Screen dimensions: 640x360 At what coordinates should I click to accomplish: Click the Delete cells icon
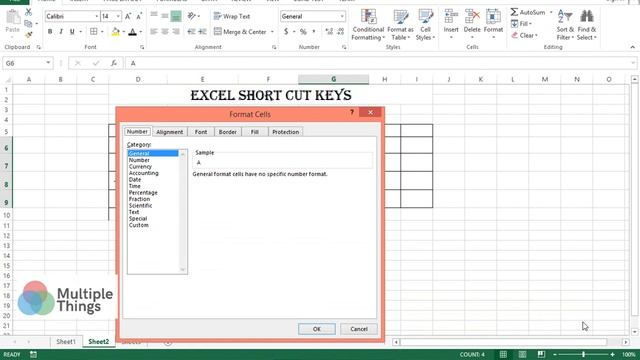(x=472, y=16)
